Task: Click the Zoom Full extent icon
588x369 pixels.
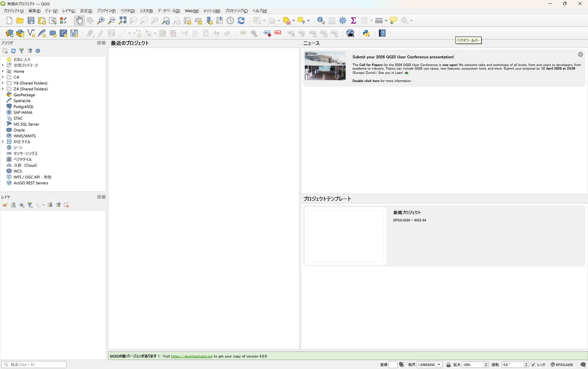Action: point(123,21)
